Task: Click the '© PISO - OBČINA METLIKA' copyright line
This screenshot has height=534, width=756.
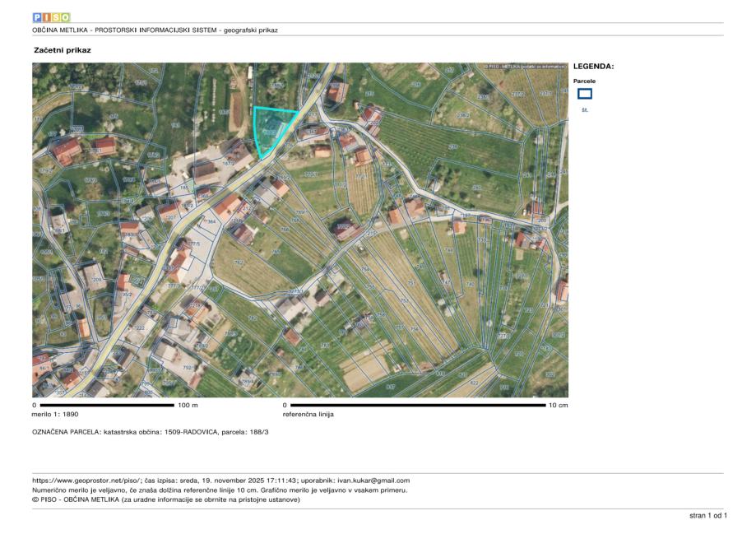Action: (166, 499)
